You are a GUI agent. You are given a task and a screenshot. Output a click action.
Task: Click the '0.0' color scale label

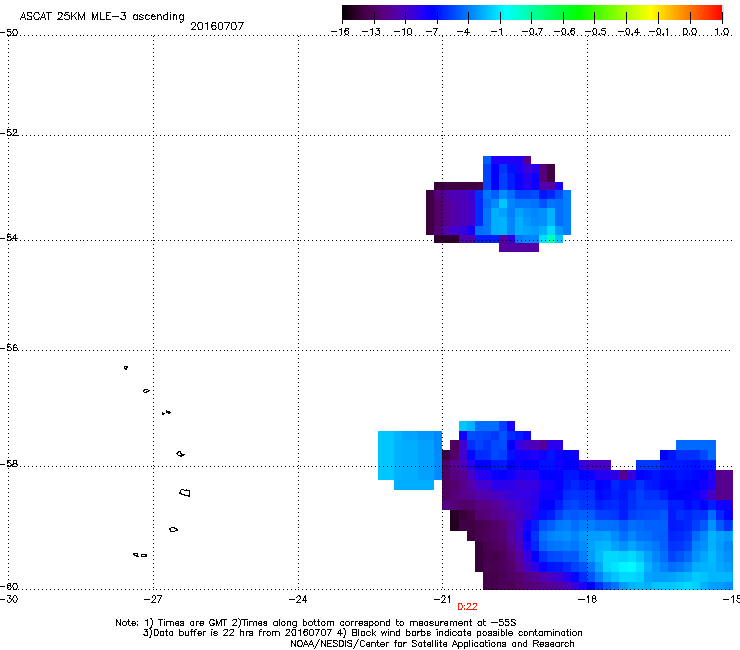690,32
